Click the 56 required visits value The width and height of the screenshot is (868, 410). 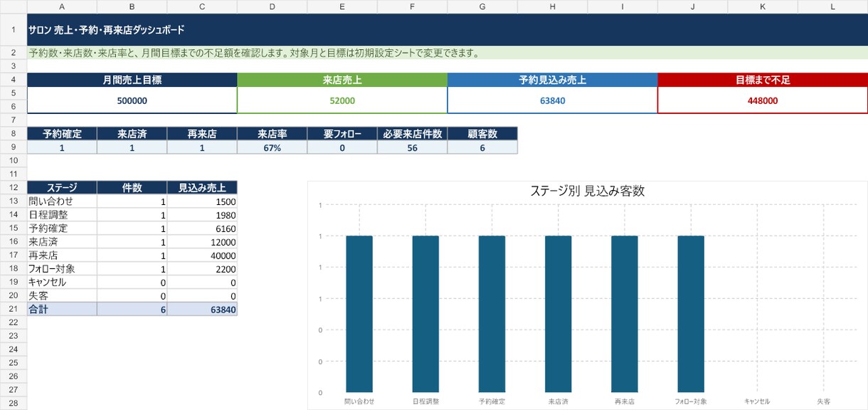(413, 147)
